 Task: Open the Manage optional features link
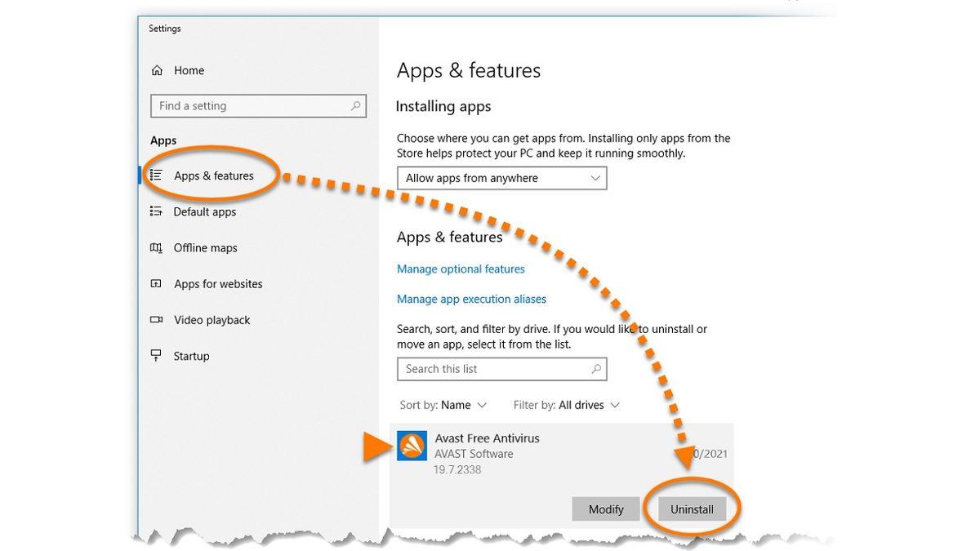point(461,269)
